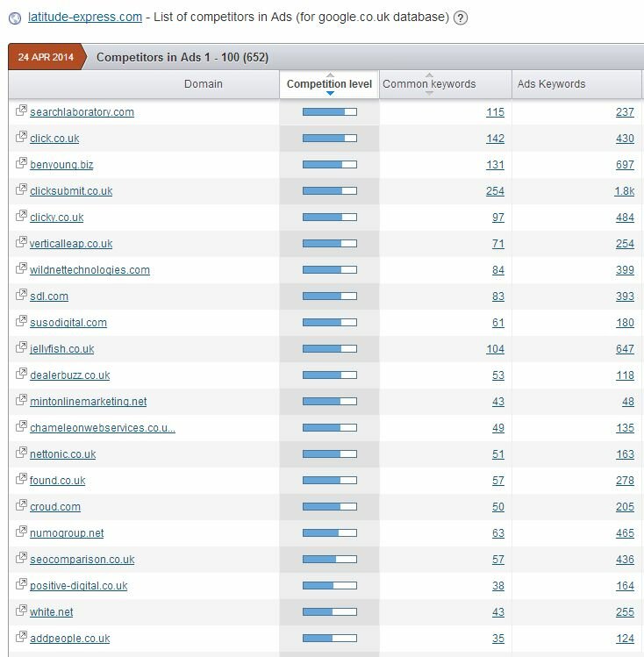
Task: Open searchlaboratory.com domain link
Action: click(x=82, y=112)
